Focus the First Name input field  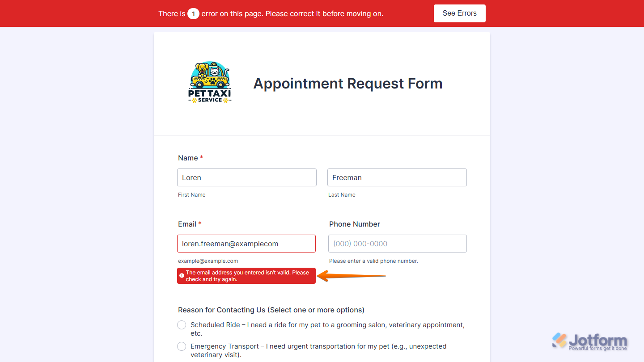click(246, 177)
